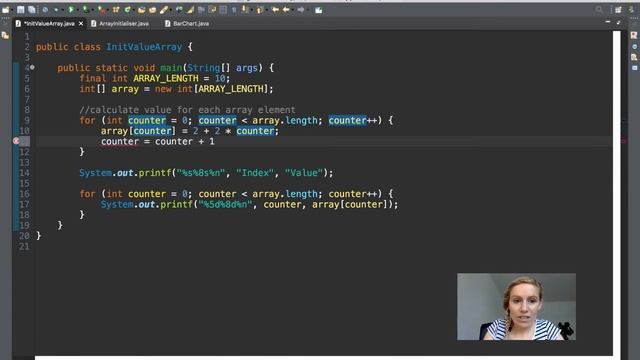Click the class name InitValueArray

(x=144, y=47)
